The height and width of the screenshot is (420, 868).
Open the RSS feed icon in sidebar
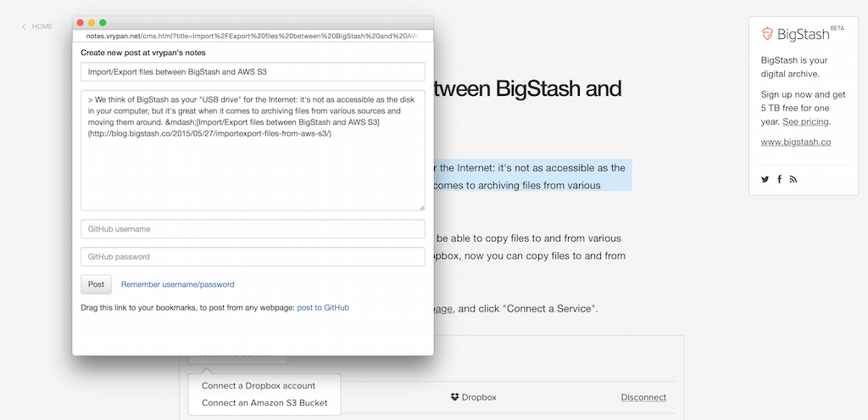coord(793,180)
